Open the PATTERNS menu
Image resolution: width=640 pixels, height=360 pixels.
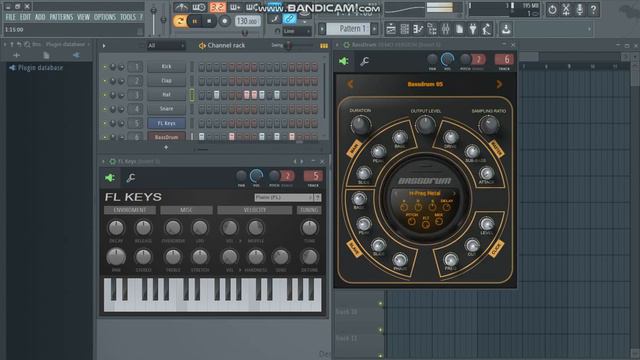click(x=61, y=17)
